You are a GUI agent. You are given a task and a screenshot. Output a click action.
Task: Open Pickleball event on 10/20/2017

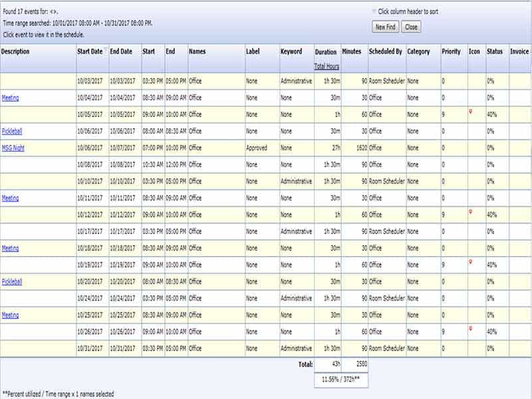[x=12, y=281]
